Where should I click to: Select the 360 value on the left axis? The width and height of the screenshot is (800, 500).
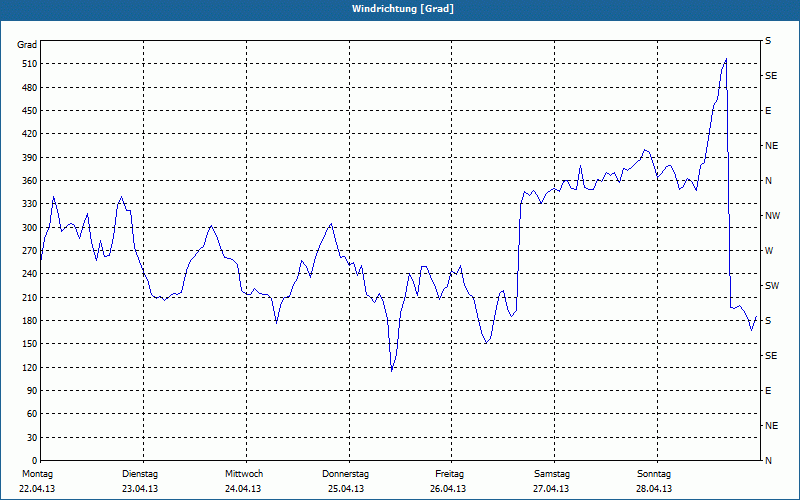point(30,181)
